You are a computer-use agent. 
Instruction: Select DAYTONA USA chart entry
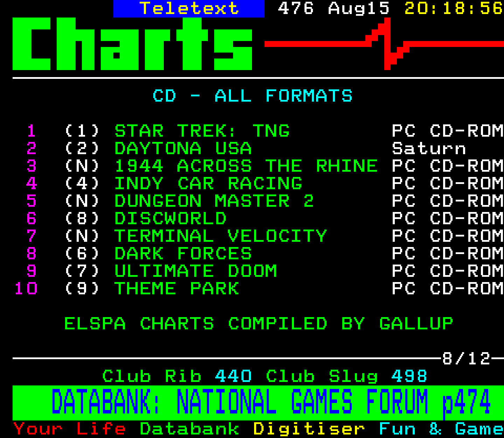click(x=183, y=149)
